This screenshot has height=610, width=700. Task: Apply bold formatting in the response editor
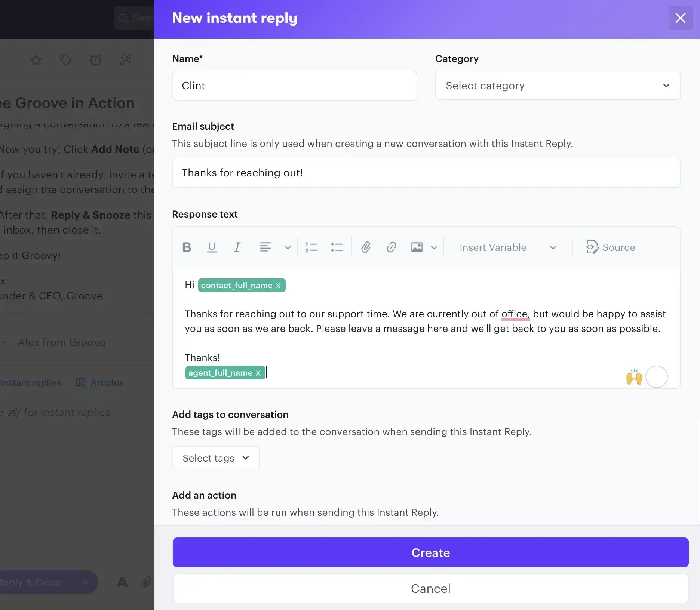187,247
